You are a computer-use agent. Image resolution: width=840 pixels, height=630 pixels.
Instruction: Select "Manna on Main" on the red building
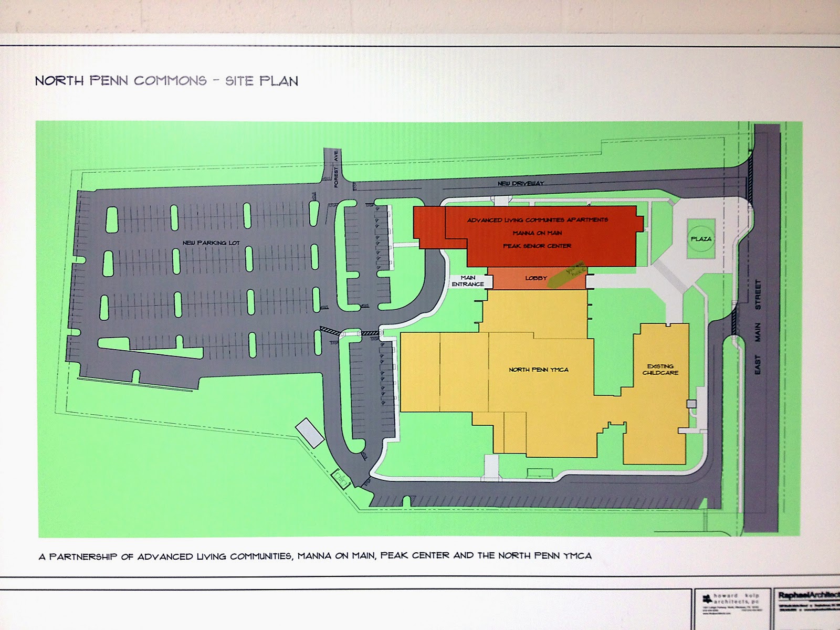[537, 233]
